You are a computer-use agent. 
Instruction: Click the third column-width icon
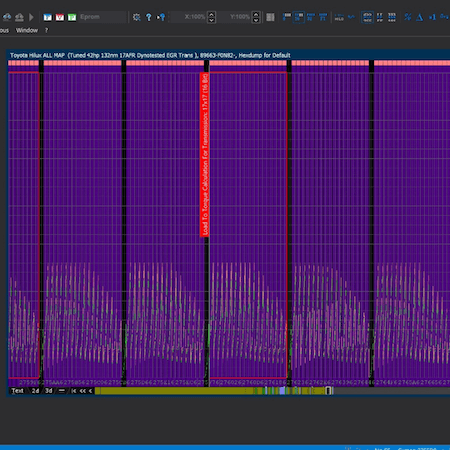click(311, 17)
